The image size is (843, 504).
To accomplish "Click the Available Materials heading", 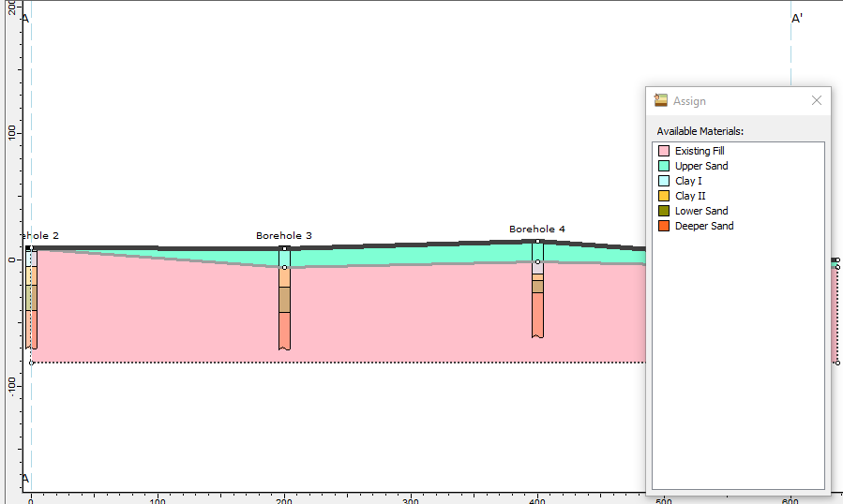I will click(700, 131).
